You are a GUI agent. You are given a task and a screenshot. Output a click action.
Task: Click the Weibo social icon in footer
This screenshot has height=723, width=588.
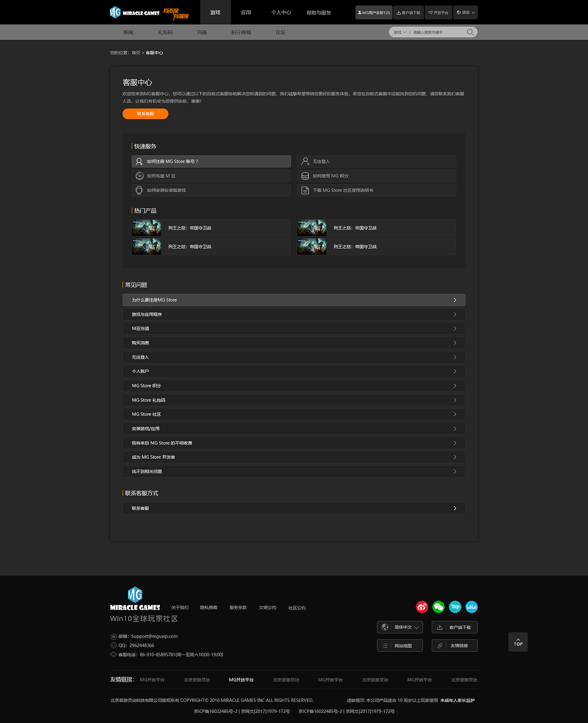pyautogui.click(x=422, y=607)
